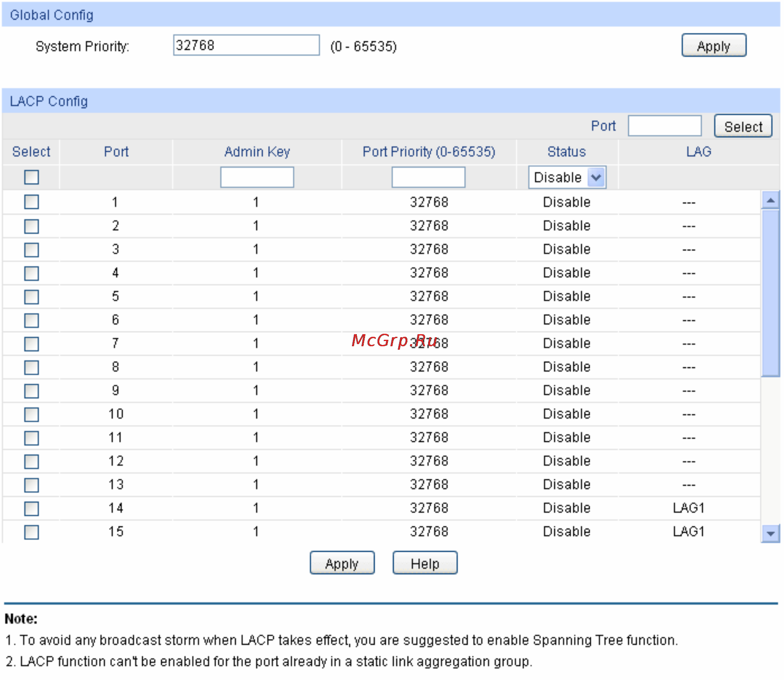This screenshot has width=784, height=680.
Task: Click the Port Priority (0-65535) header
Action: tap(429, 152)
